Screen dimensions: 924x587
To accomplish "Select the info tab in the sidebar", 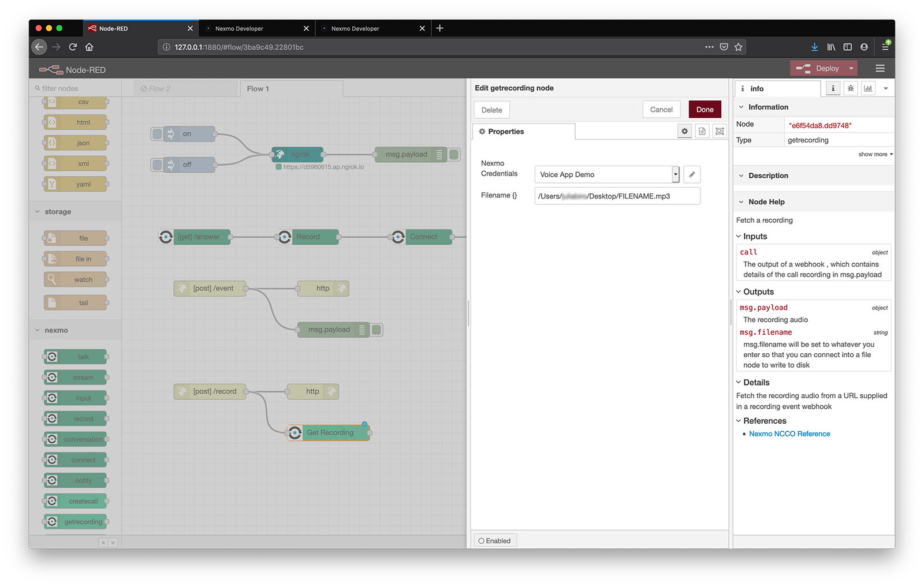I will coord(777,88).
